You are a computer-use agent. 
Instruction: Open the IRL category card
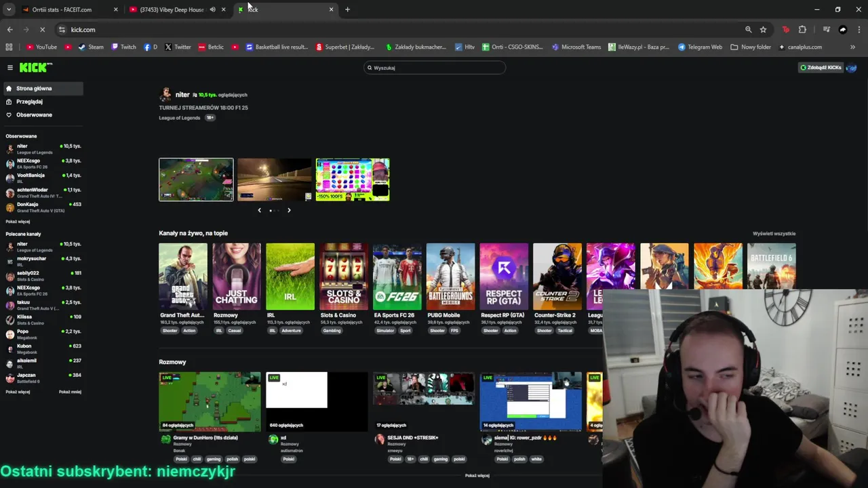pos(290,276)
